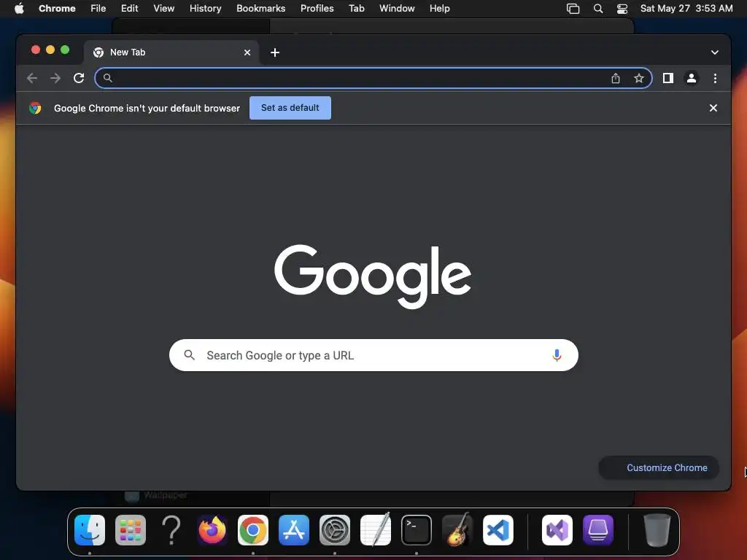The image size is (747, 560).
Task: Close the New Tab tab
Action: tap(247, 52)
